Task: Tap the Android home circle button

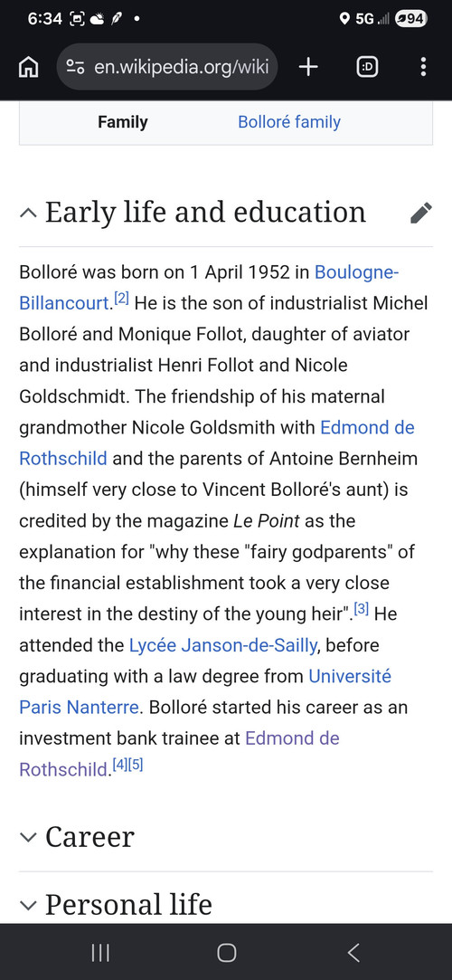Action: (226, 953)
